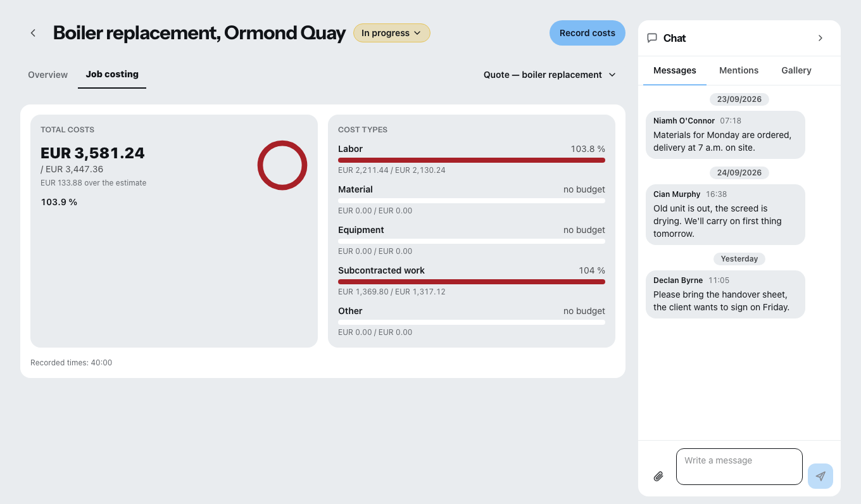Click the Other cost progress bar
Viewport: 861px width, 504px height.
[472, 322]
